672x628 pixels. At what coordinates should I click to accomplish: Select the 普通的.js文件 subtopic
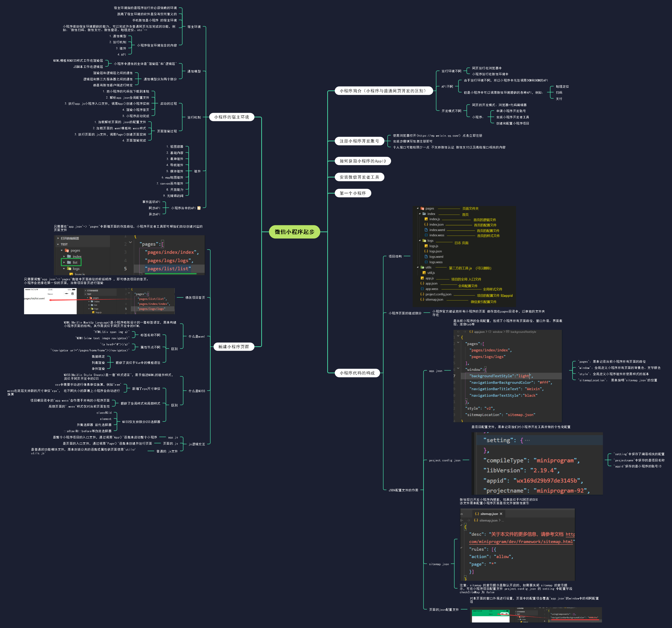click(x=167, y=451)
